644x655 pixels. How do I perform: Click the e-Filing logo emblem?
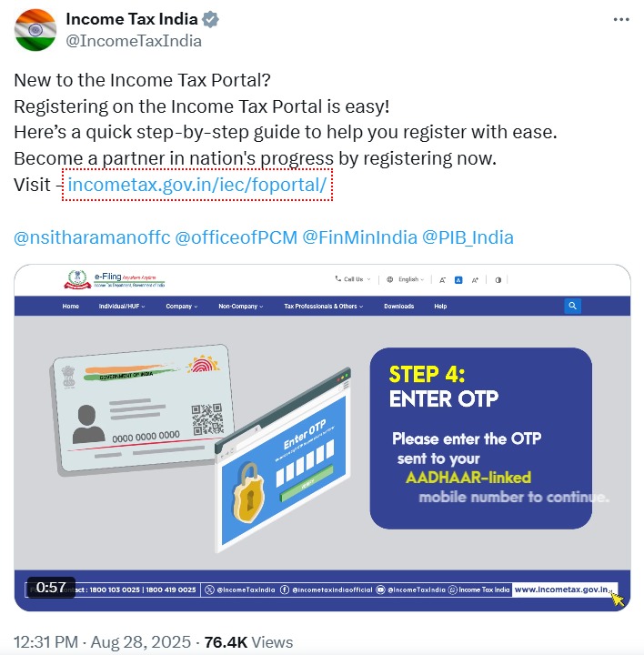click(77, 279)
